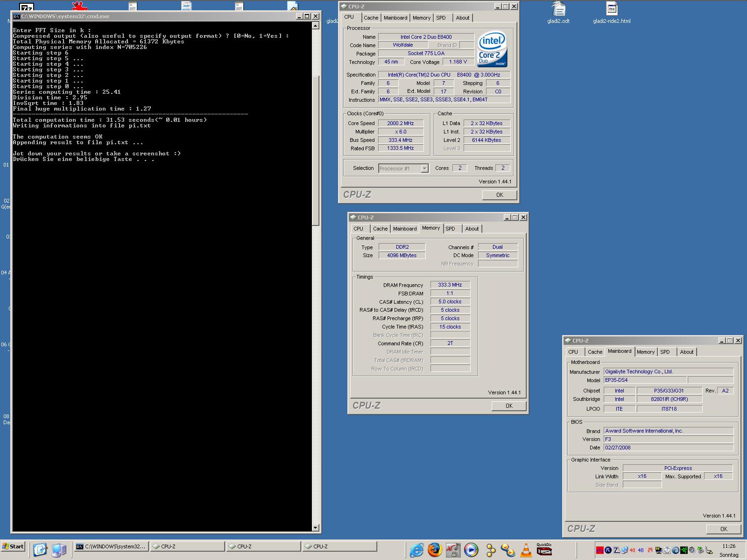The image size is (747, 560).
Task: Open the music and art taskbar icon
Action: 453,550
